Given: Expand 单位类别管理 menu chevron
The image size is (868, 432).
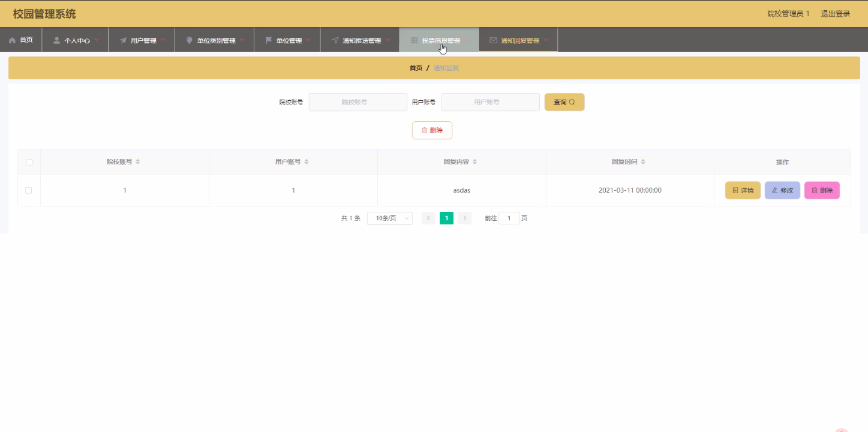Looking at the screenshot, I should [242, 40].
